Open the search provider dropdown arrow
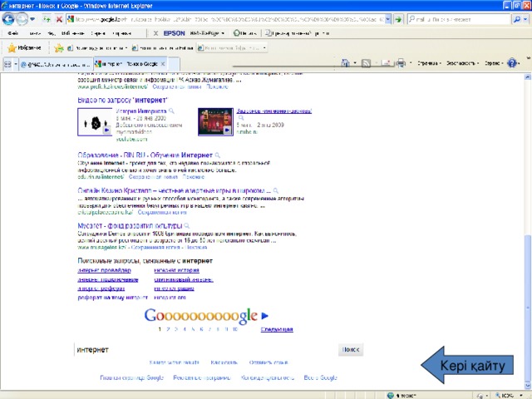This screenshot has height=399, width=532. pyautogui.click(x=525, y=19)
